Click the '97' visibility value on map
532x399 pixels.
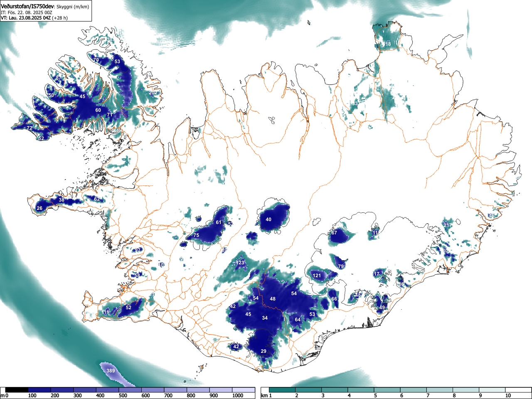click(x=138, y=250)
